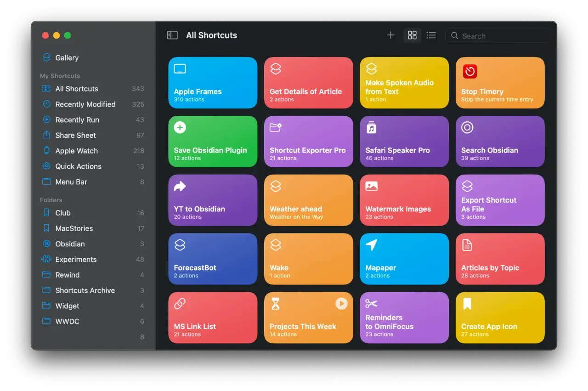Open the Shortcuts Archive folder
The height and width of the screenshot is (391, 588).
(x=93, y=290)
